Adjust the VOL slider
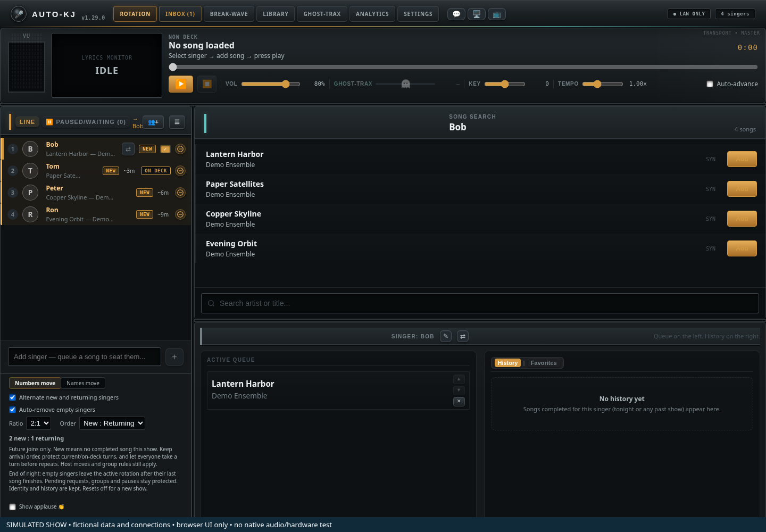Image resolution: width=766 pixels, height=532 pixels. pos(271,84)
